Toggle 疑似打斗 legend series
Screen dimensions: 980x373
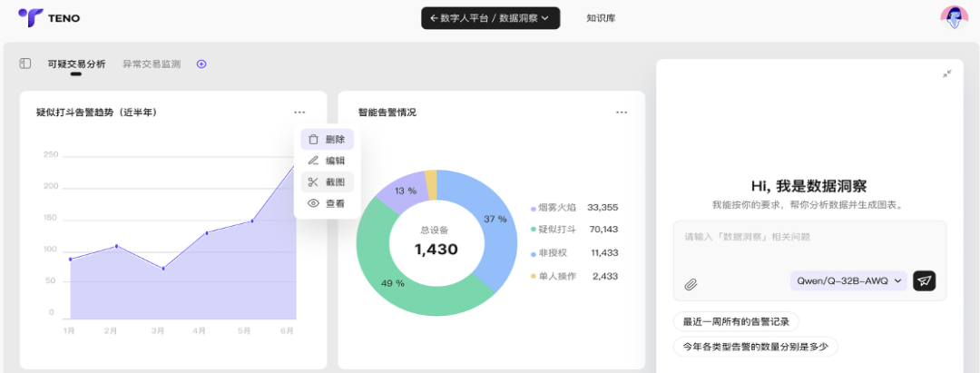(559, 230)
